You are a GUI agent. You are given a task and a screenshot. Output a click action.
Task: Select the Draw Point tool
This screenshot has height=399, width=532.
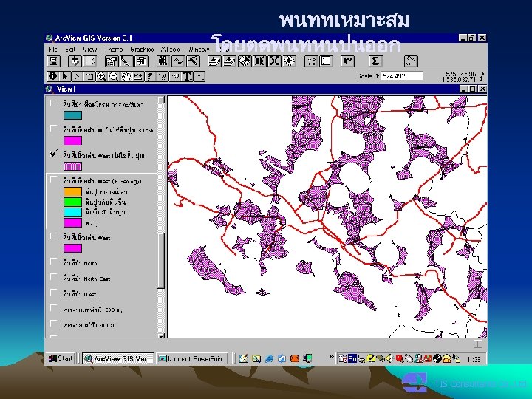[x=199, y=76]
